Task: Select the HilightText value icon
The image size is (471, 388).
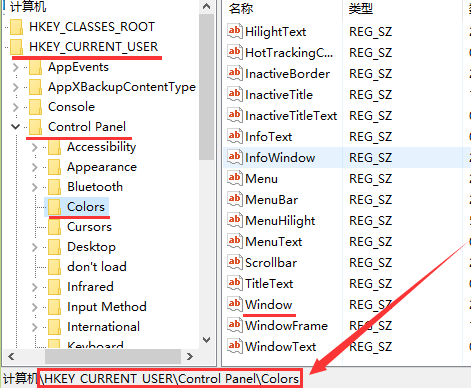Action: (234, 31)
